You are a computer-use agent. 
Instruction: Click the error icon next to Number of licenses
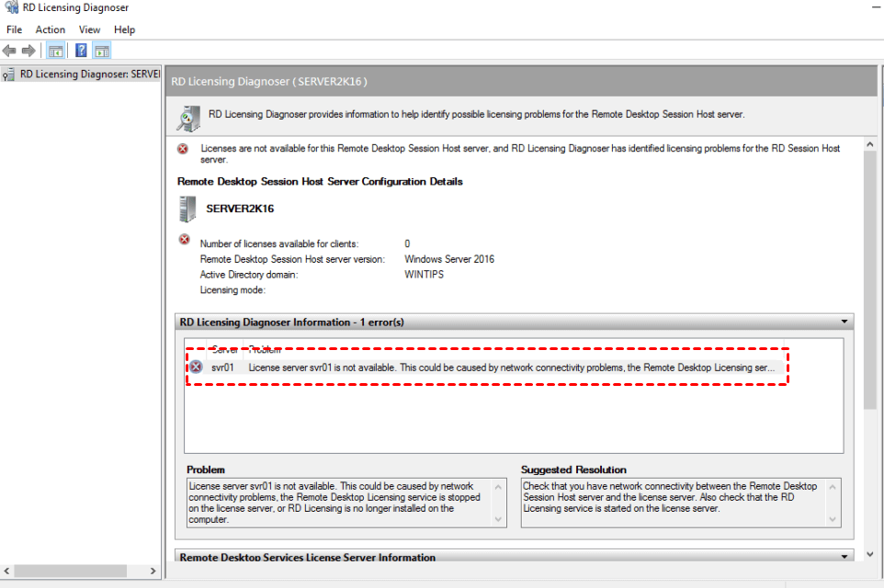185,240
